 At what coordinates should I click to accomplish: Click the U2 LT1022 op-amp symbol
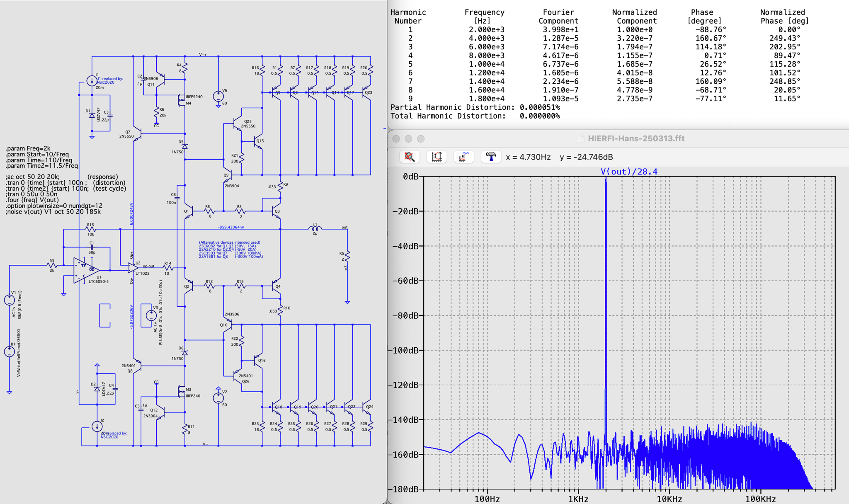(x=133, y=268)
